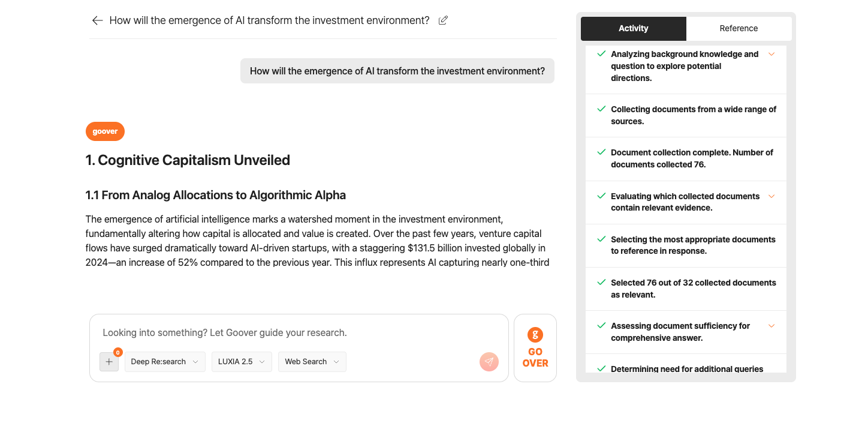
Task: Open the Web Search source dropdown
Action: [x=312, y=362]
